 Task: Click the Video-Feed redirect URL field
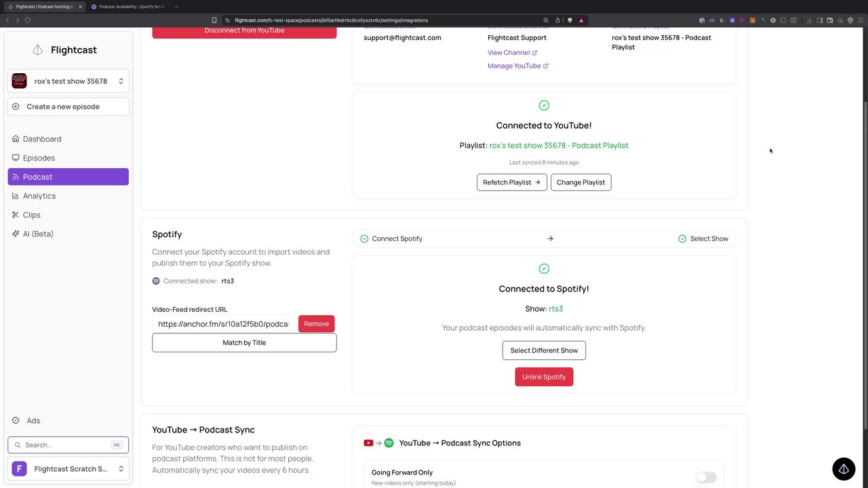tap(223, 324)
